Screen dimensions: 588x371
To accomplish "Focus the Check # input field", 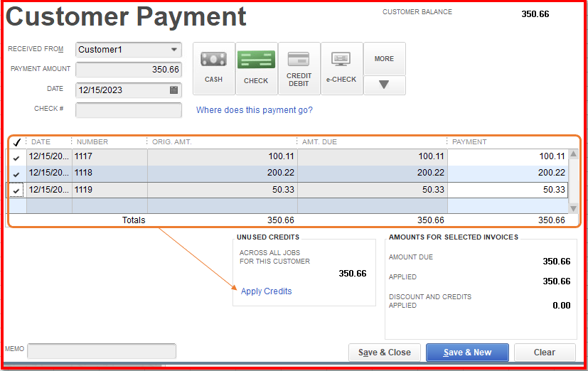I will (129, 110).
